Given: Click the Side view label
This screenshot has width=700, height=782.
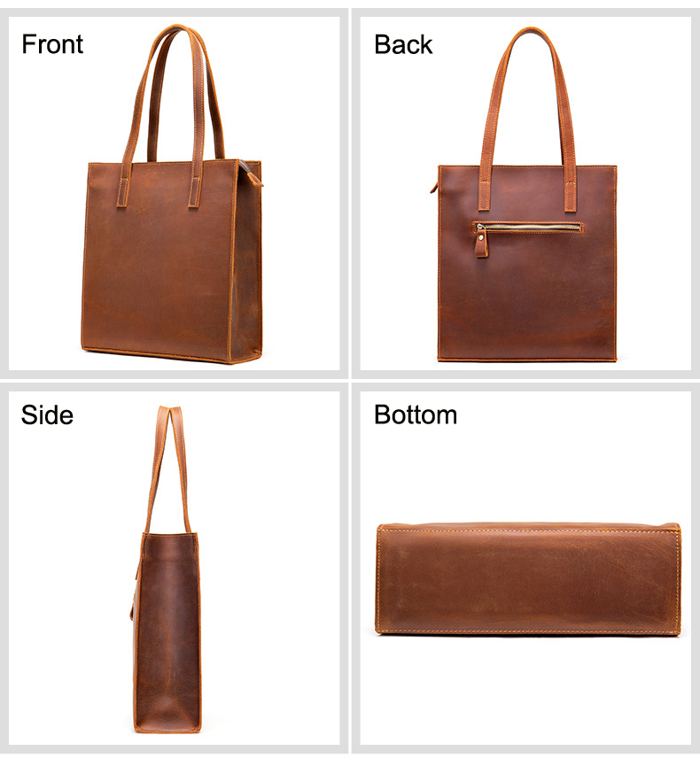Looking at the screenshot, I should coord(47,415).
